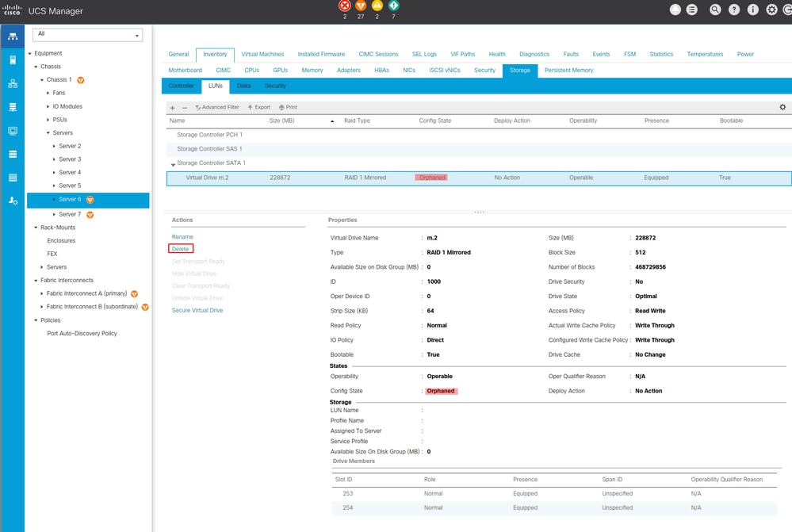Screen dimensions: 792x532
Task: Click the critical faults red icon
Action: (345, 6)
